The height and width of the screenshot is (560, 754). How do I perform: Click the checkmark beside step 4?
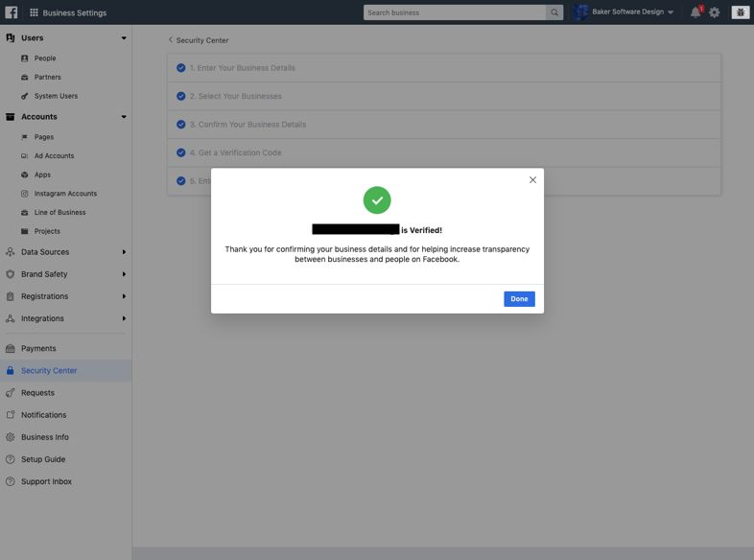click(x=180, y=152)
